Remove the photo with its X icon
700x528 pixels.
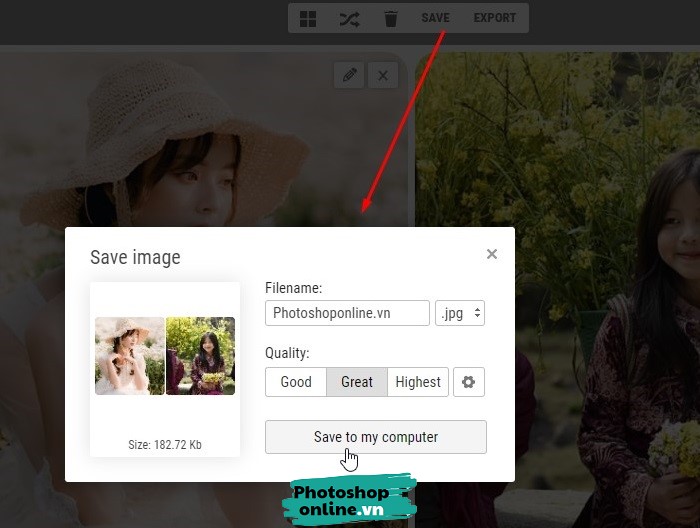(x=383, y=75)
